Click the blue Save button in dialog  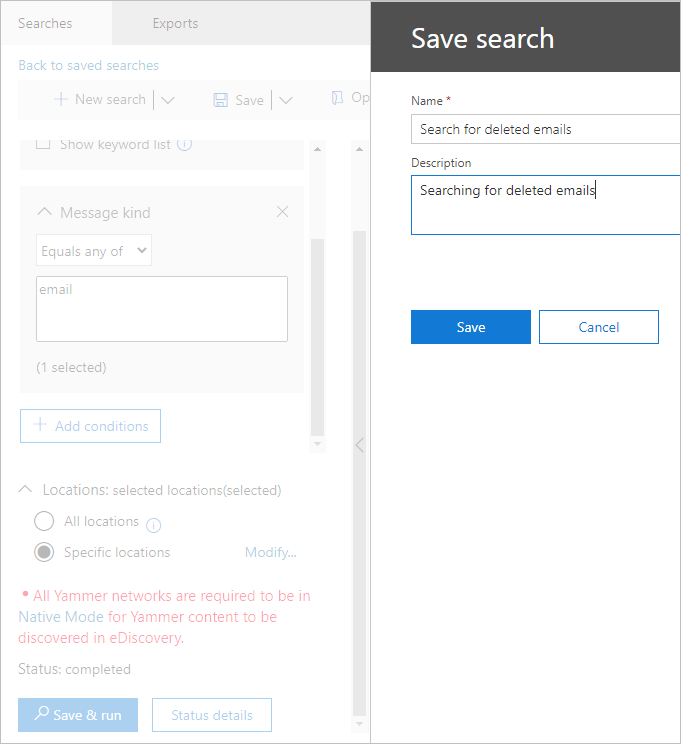470,327
